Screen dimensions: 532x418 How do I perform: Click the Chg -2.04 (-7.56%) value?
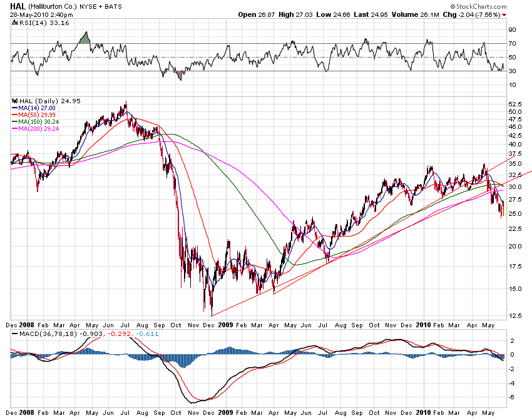pos(472,14)
